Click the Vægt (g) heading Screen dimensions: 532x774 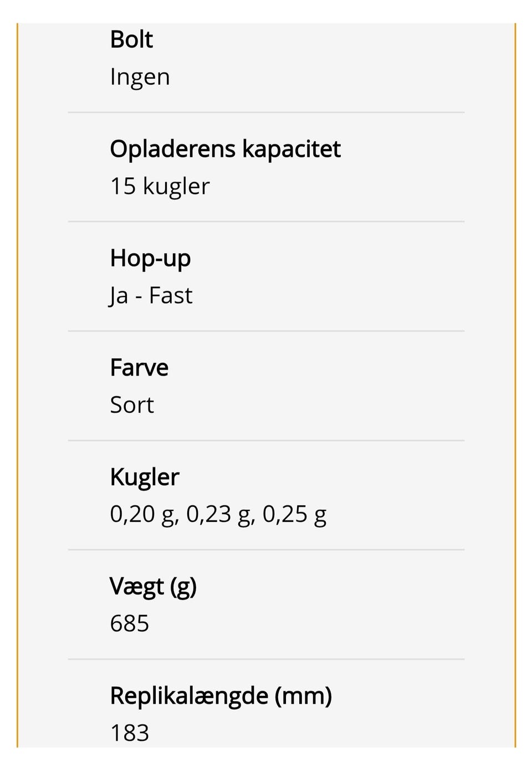(153, 586)
